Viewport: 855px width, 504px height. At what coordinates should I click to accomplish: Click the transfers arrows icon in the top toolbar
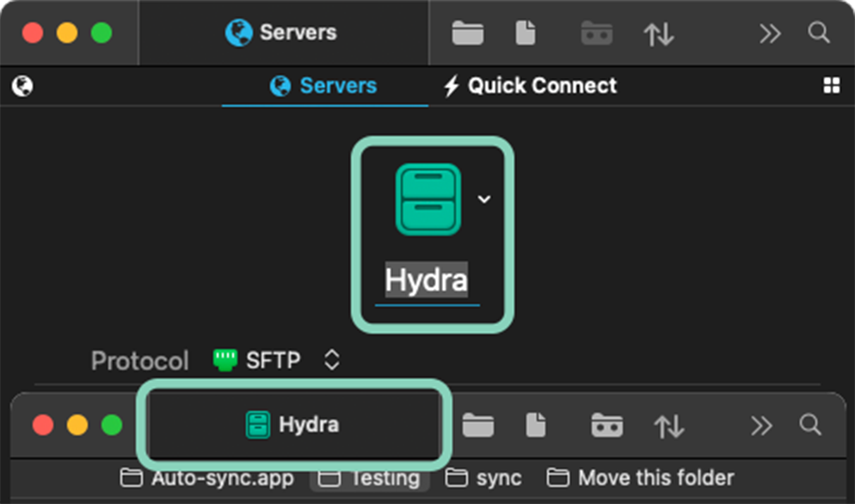click(x=659, y=34)
